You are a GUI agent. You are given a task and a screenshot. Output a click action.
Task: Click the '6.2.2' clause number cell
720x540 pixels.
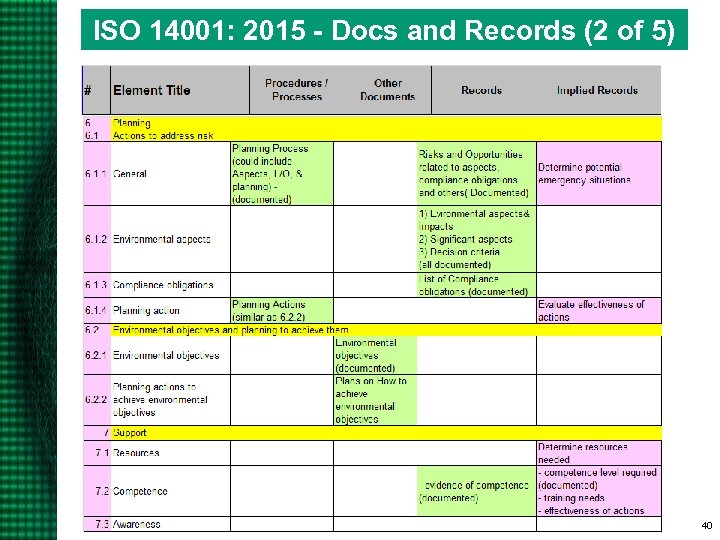point(96,399)
